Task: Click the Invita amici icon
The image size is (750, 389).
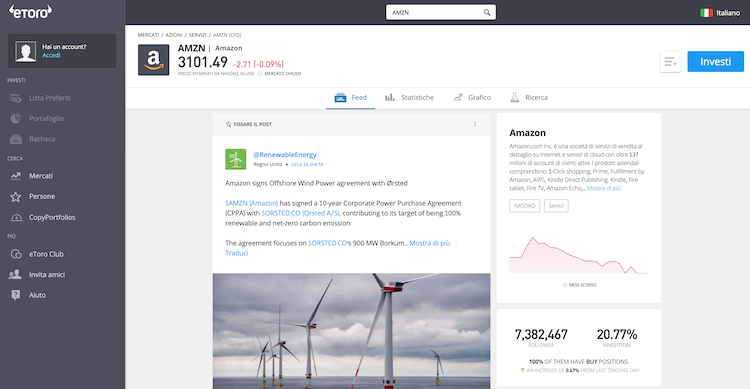Action: pos(15,274)
